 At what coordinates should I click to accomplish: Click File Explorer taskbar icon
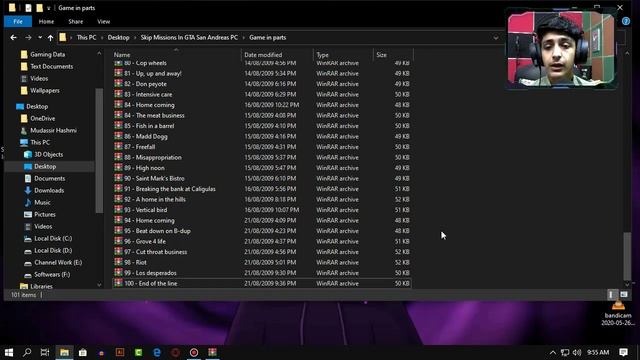tap(64, 352)
